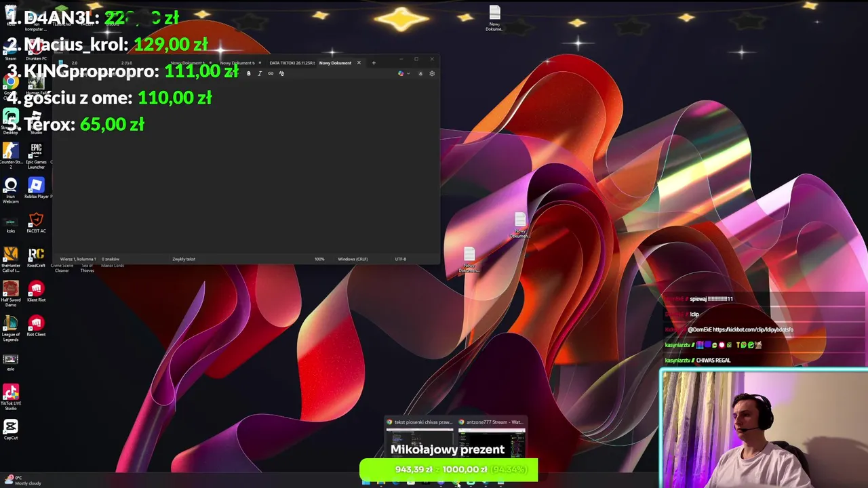Toggle bold formatting in Notepad toolbar
Screen dimensions: 868x488
pyautogui.click(x=249, y=73)
